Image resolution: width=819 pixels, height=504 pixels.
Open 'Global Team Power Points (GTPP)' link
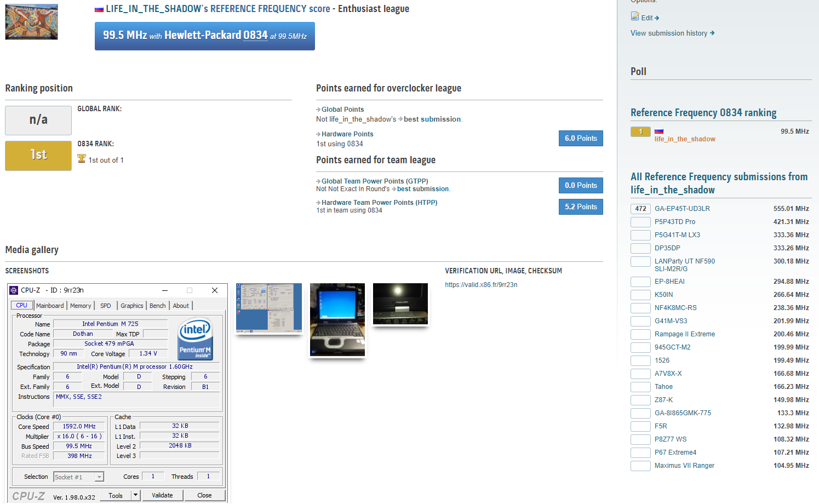pyautogui.click(x=375, y=181)
